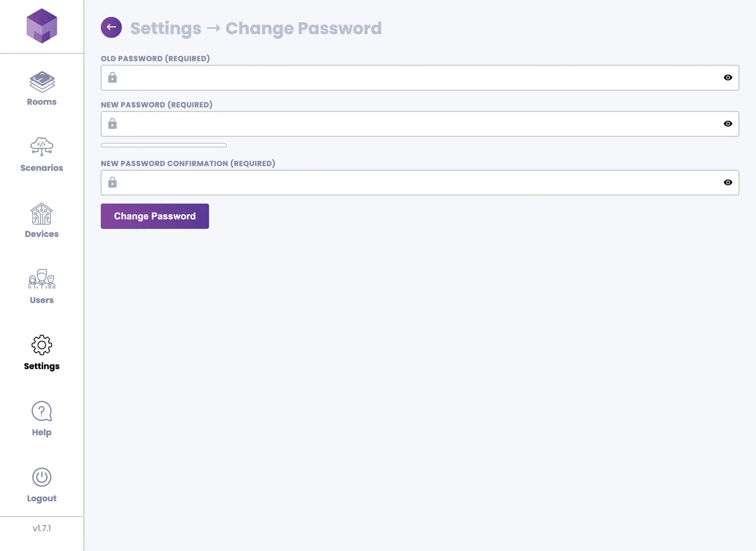Click the Change Password button
The width and height of the screenshot is (756, 551).
click(x=155, y=216)
